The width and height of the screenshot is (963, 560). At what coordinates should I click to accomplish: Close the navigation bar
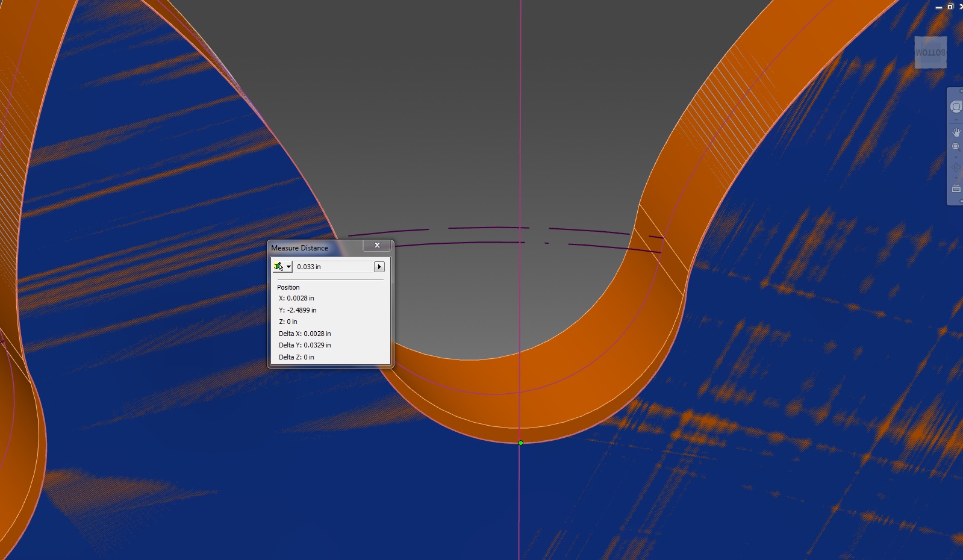(x=961, y=91)
